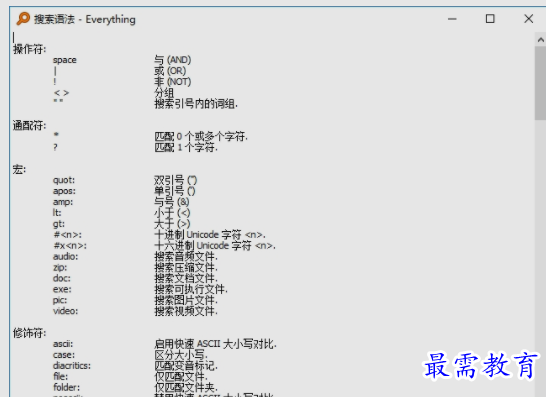
Task: Click the 'space' operator entry
Action: click(64, 60)
